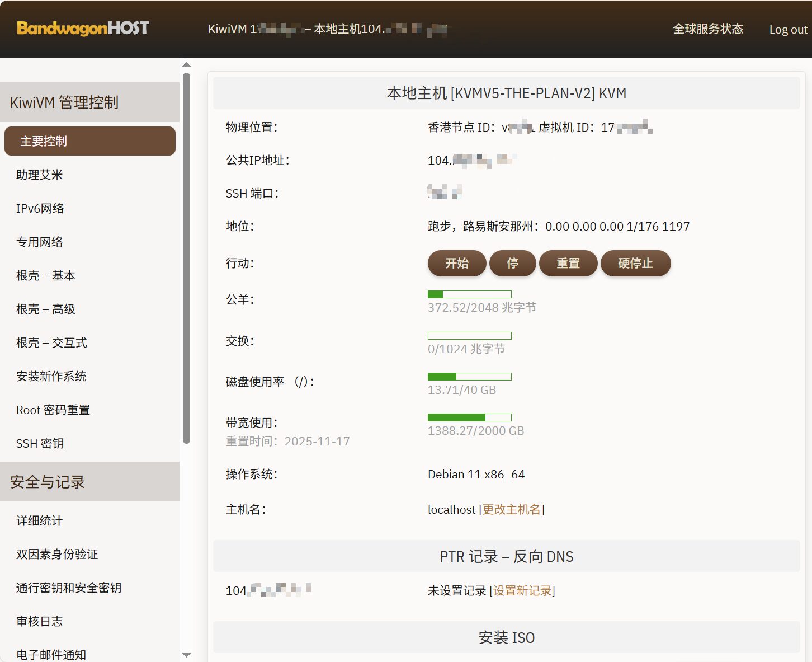Select 主要控制 in sidebar
Viewport: 812px width, 662px height.
(89, 141)
